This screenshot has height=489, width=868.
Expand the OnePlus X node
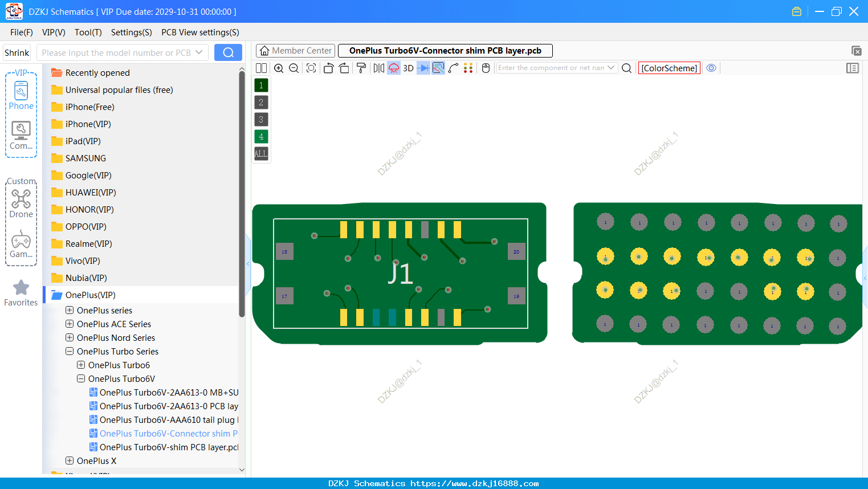(70, 461)
